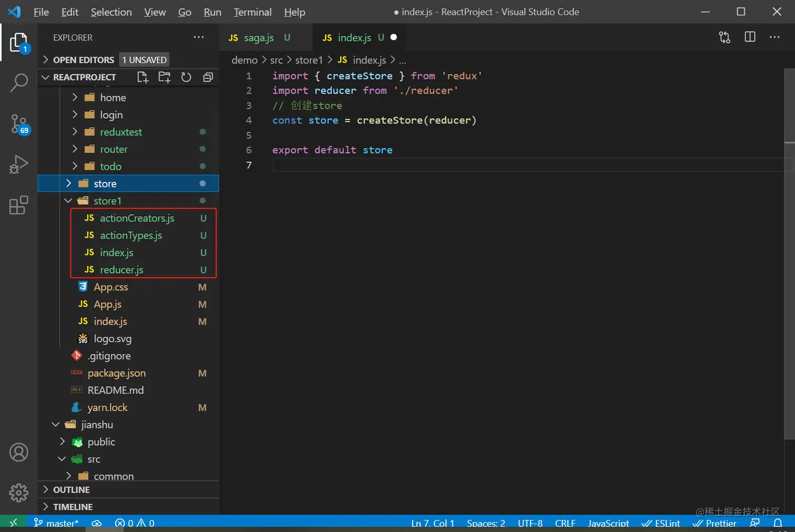
Task: Expand the store folder
Action: 105,183
